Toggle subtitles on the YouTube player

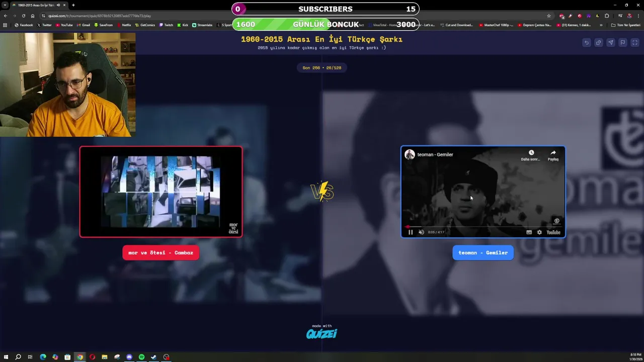click(529, 232)
